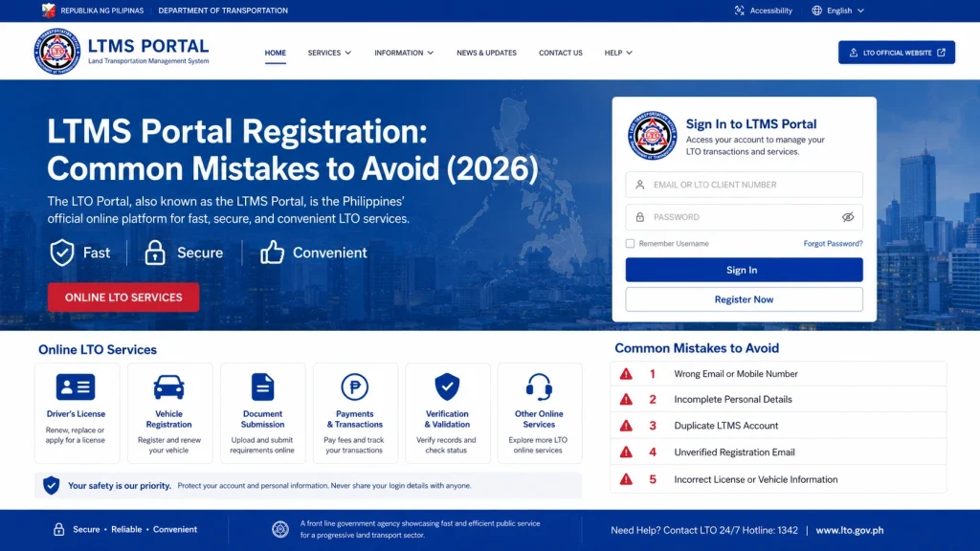Screen dimensions: 980x551
Task: Click the user icon in email field
Action: tap(640, 185)
